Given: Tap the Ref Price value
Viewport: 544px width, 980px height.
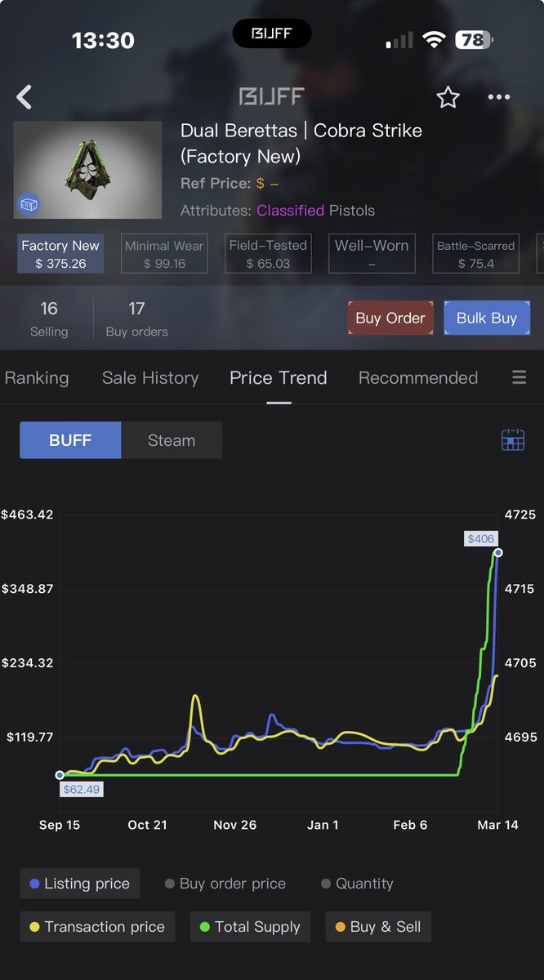Looking at the screenshot, I should tap(267, 184).
